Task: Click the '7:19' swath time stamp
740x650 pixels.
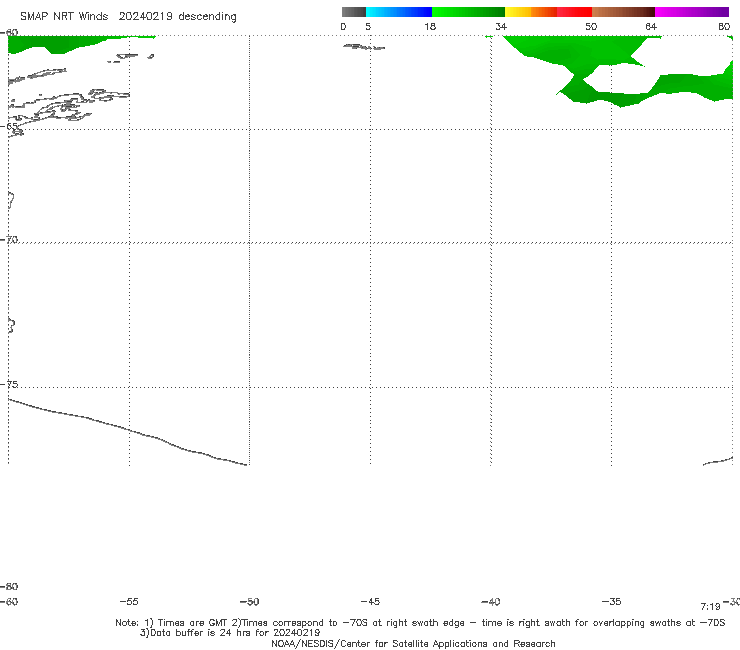Action: 710,607
